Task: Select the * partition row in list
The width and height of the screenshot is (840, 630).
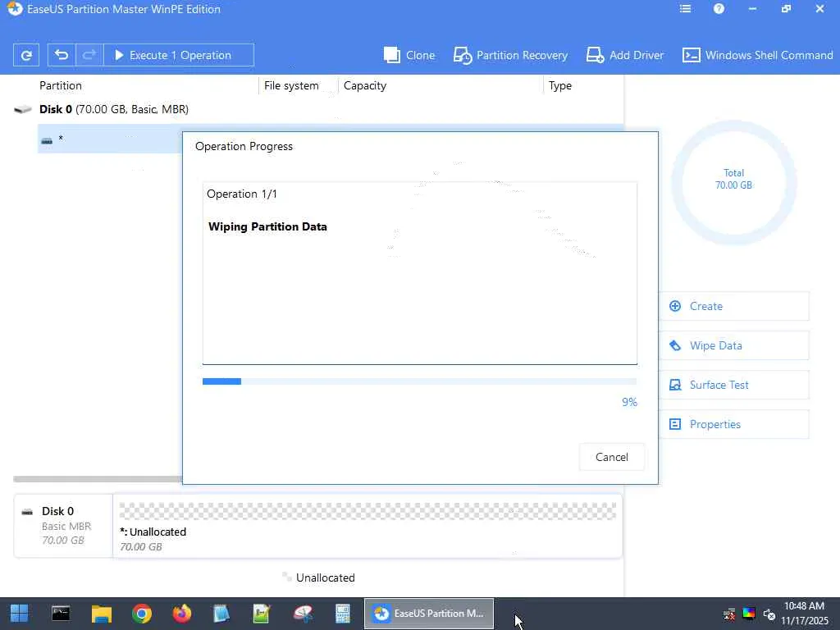Action: click(110, 139)
